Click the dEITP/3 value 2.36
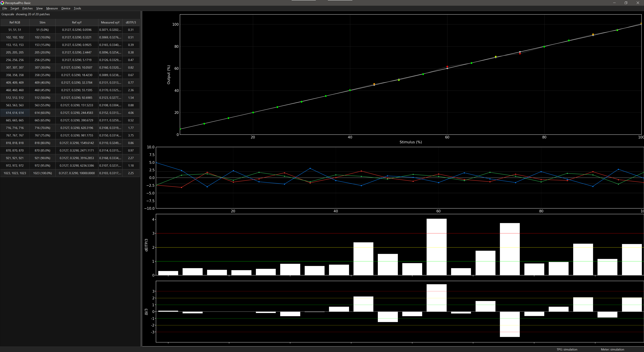Viewport: 644px width, 352px height. pos(131,90)
